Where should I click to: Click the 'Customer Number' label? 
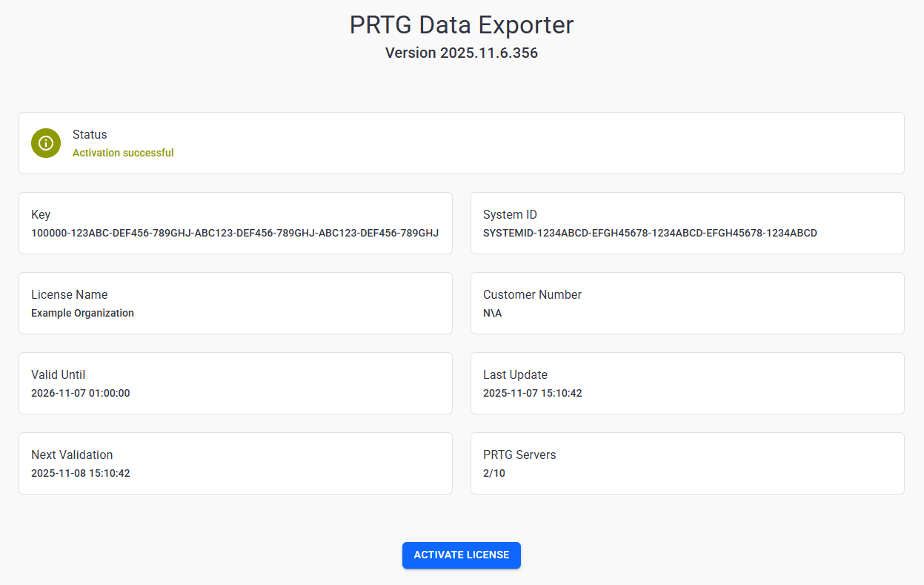tap(532, 295)
